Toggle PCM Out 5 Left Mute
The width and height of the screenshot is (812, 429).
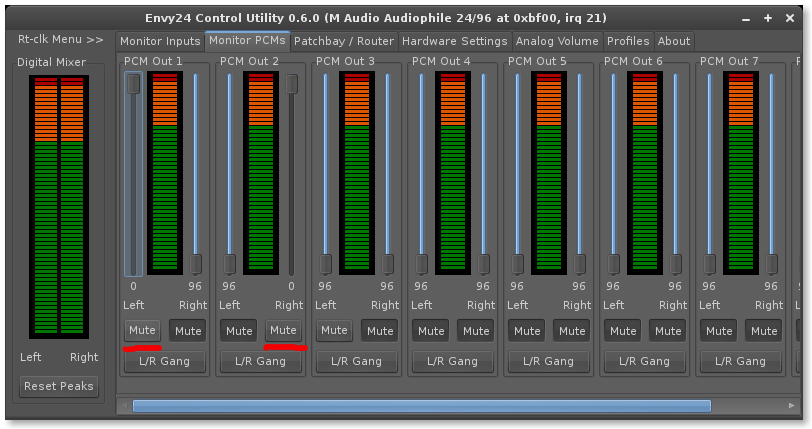[527, 331]
